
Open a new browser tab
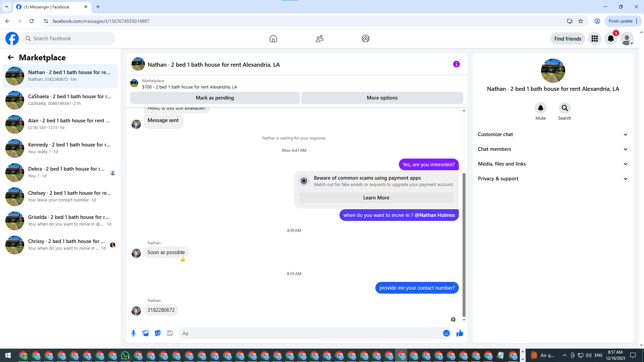click(98, 7)
